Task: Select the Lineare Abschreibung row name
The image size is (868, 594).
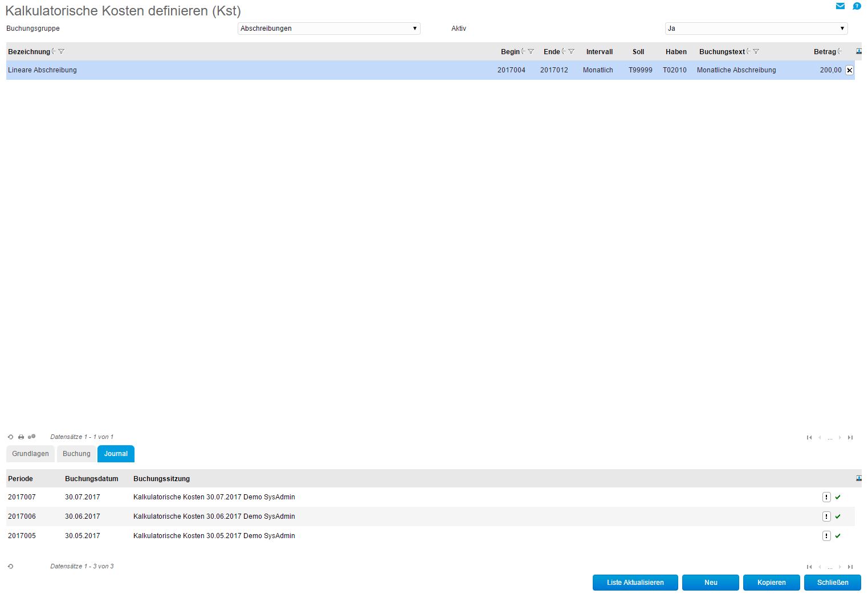Action: (42, 70)
